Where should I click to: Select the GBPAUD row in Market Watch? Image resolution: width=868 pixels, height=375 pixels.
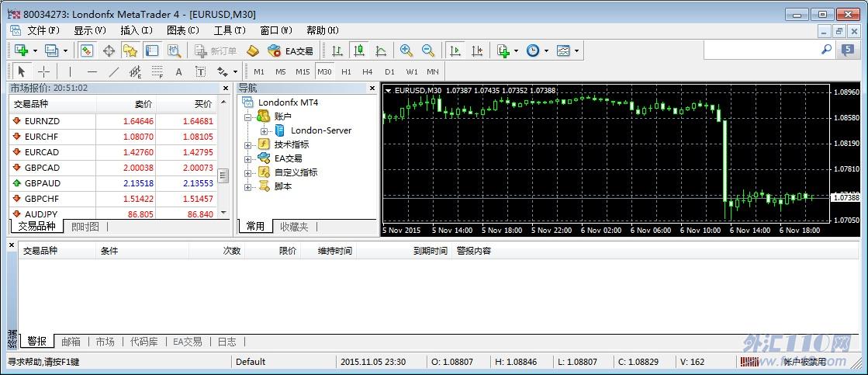pos(113,183)
